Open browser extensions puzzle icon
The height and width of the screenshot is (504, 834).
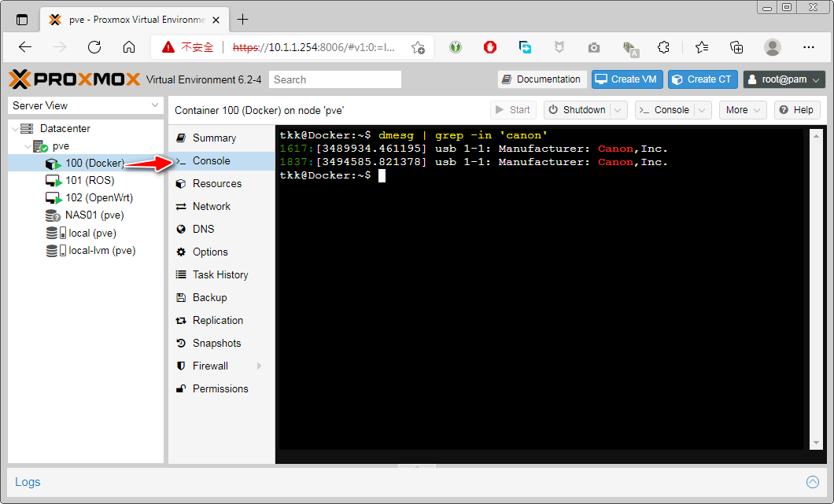tap(663, 47)
